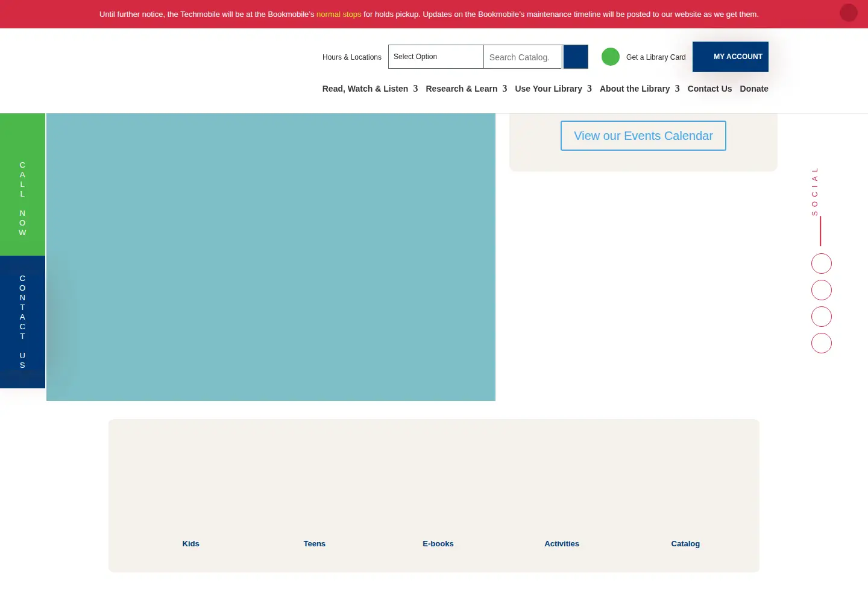
Task: Open the E-books quick link
Action: [438, 543]
